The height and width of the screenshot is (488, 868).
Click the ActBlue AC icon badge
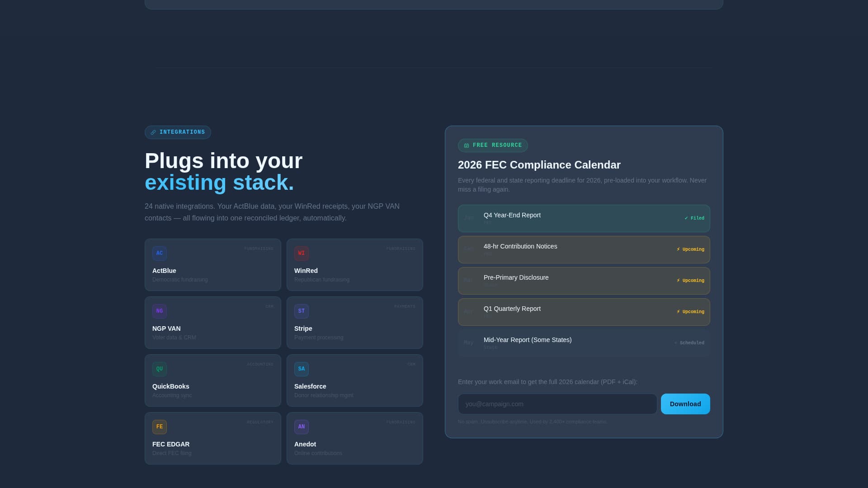click(160, 253)
